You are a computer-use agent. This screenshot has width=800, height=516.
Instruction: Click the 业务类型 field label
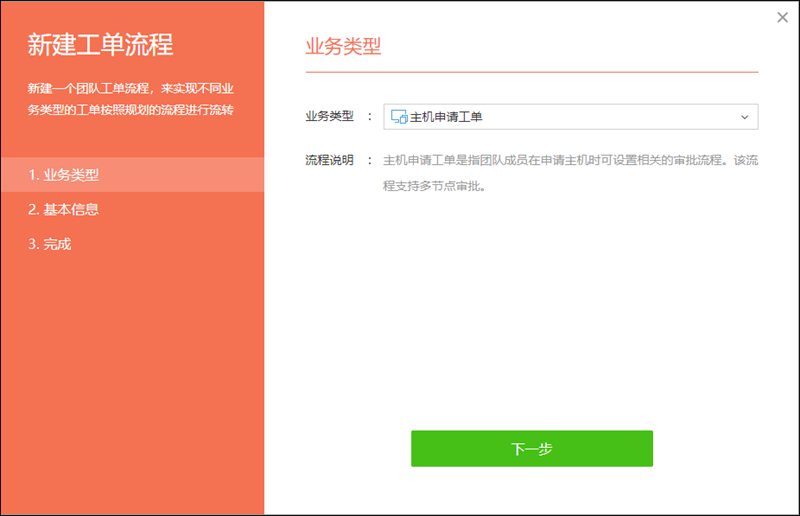tap(329, 117)
